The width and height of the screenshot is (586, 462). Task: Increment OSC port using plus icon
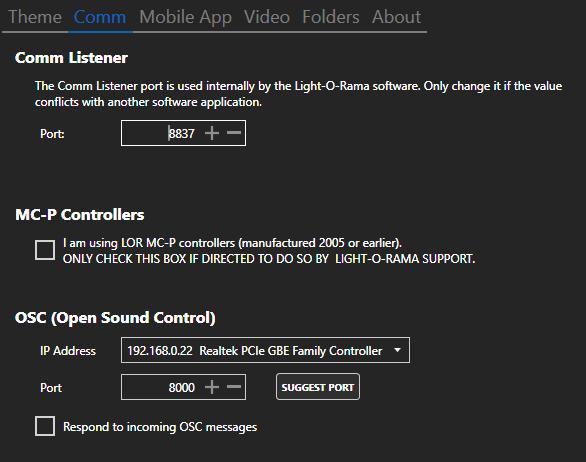(212, 387)
